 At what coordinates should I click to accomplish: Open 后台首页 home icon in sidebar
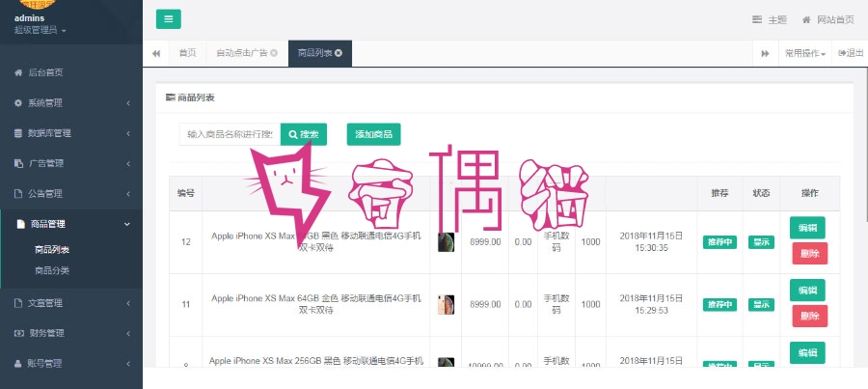[x=18, y=72]
